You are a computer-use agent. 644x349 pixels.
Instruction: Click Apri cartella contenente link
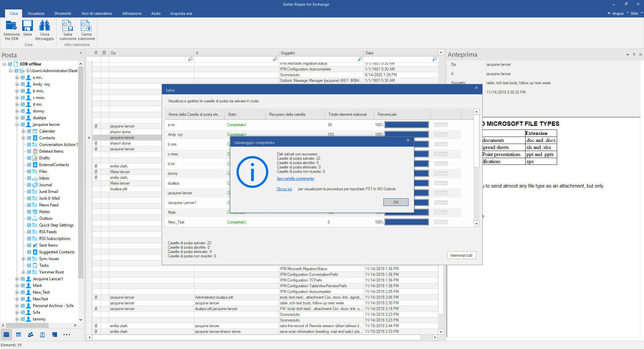296,179
